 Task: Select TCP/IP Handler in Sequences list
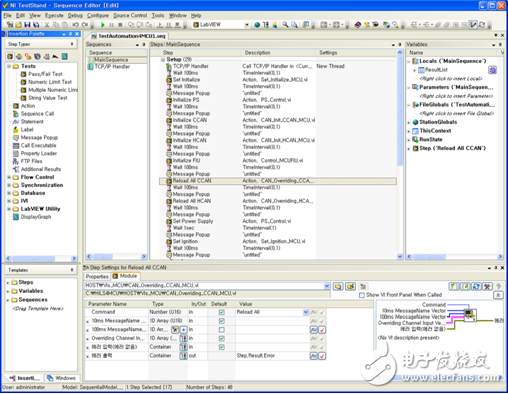point(112,67)
